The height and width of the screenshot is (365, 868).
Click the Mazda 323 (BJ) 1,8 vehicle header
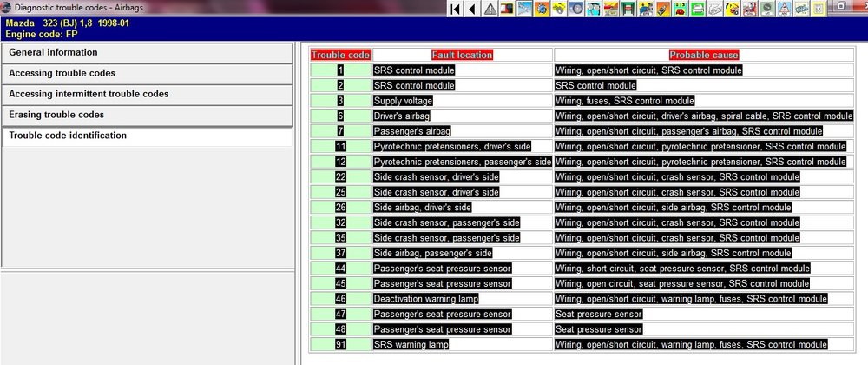pyautogui.click(x=68, y=23)
